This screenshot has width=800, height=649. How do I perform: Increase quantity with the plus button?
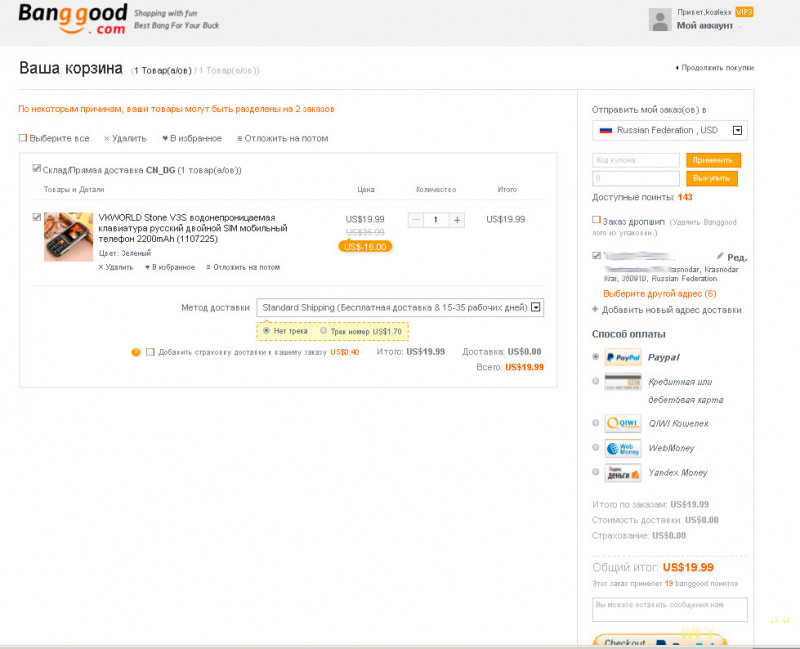(x=457, y=220)
